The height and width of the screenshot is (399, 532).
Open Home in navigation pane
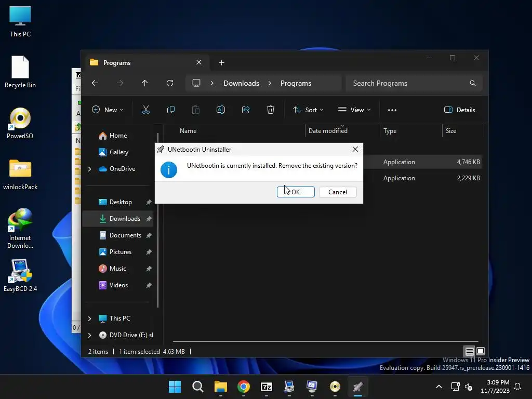click(x=117, y=136)
